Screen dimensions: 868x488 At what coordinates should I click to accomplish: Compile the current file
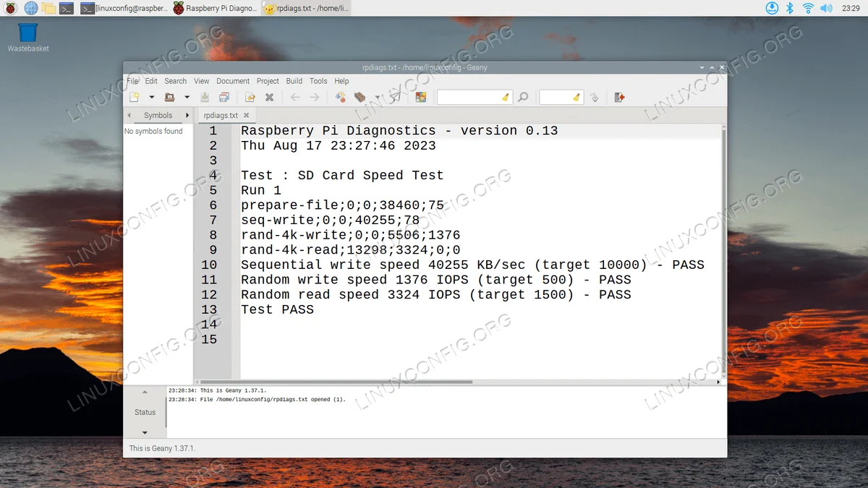341,97
